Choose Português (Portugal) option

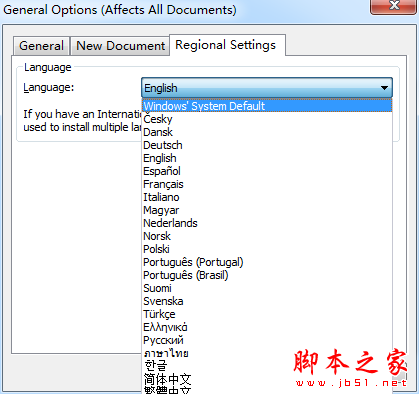tap(267, 262)
